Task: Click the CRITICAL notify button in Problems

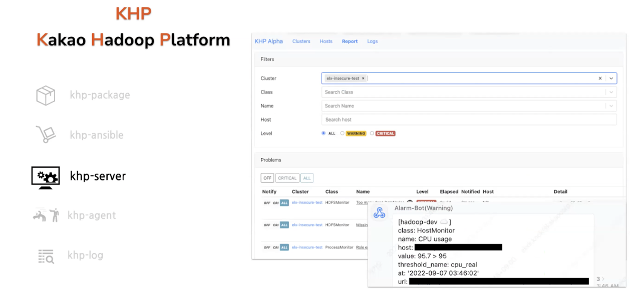Action: tap(287, 178)
